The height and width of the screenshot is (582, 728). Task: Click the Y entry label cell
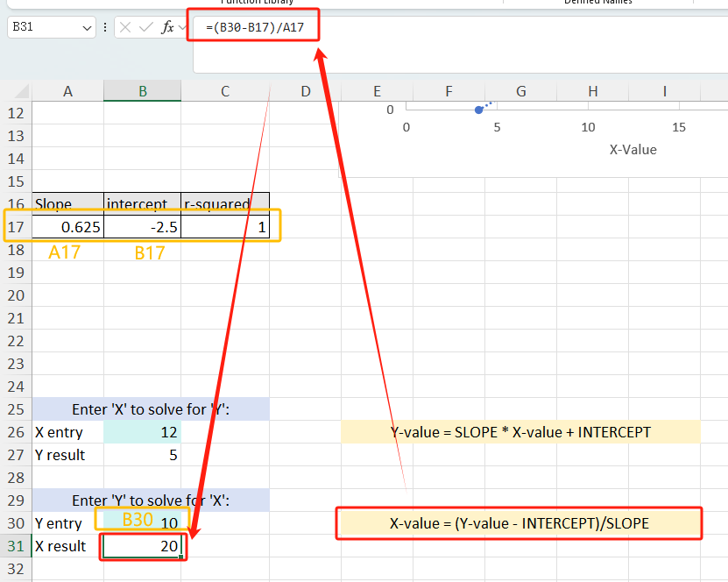[67, 523]
